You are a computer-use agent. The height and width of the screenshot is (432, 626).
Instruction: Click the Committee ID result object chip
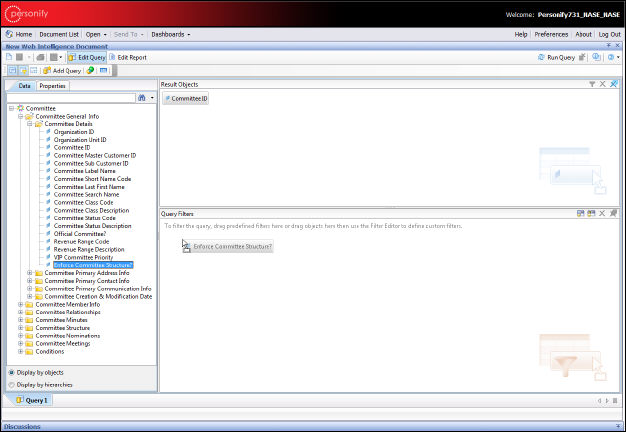tap(186, 99)
